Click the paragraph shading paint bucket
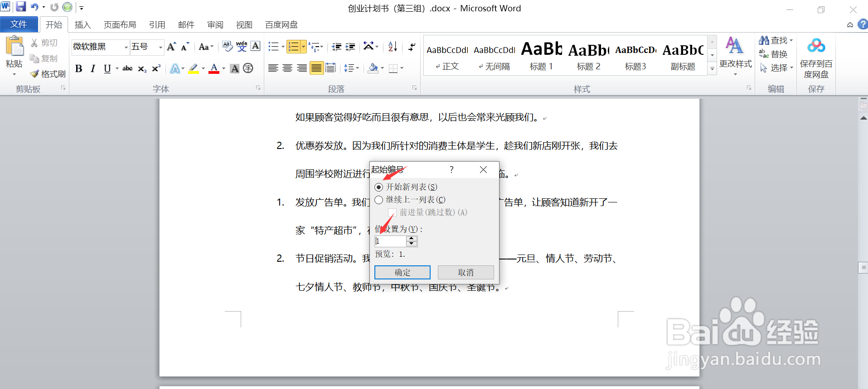 point(373,68)
